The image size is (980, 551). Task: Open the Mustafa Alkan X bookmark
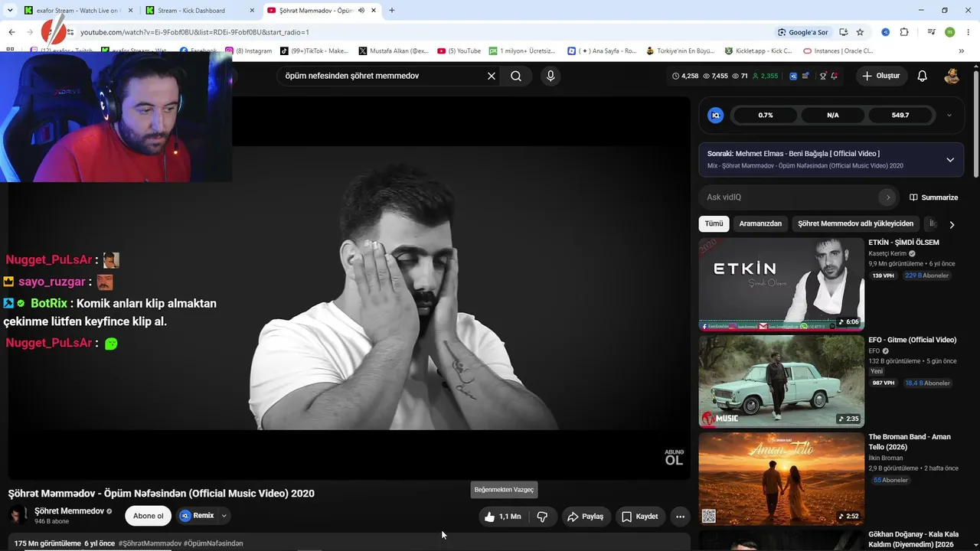(394, 51)
